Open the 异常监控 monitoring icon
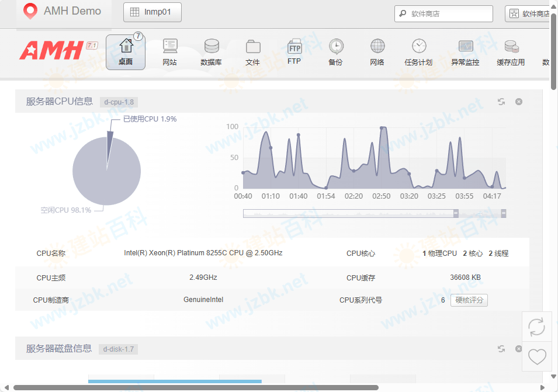 (465, 51)
